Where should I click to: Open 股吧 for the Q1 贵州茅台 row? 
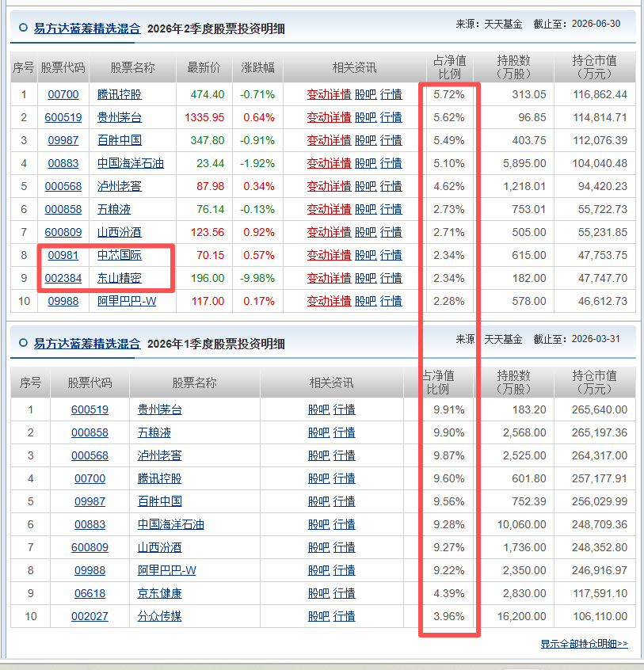pos(318,409)
